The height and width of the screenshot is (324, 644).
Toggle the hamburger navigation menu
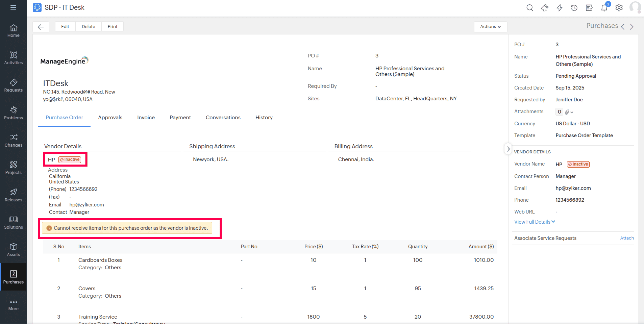(13, 7)
